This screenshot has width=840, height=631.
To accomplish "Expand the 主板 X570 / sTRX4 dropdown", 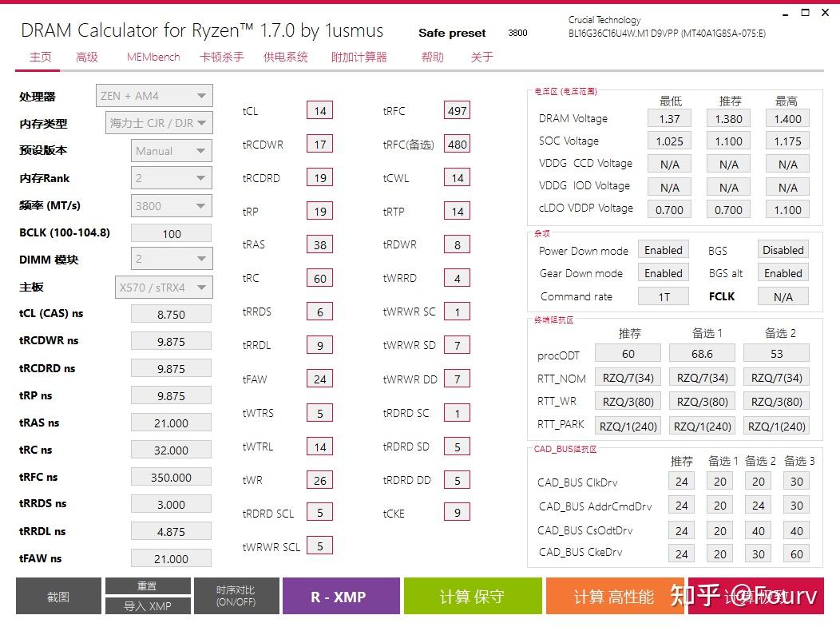I will click(164, 287).
